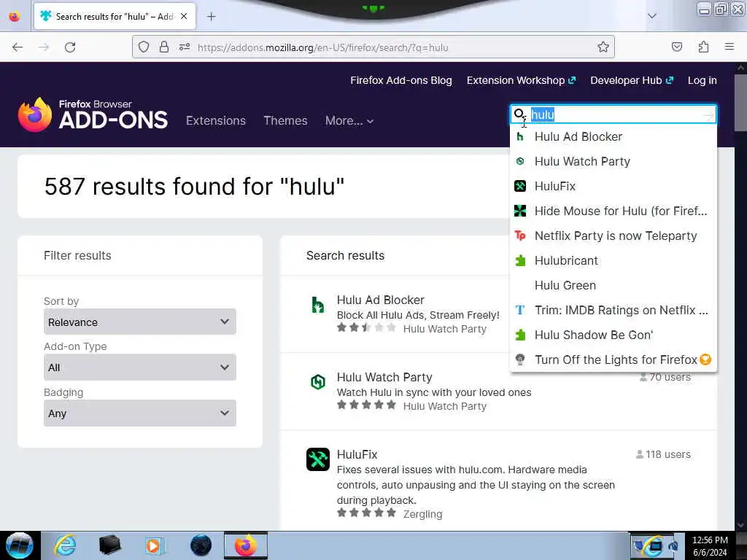Select Netflix Party is now Teleparty suggestion
Image resolution: width=747 pixels, height=560 pixels.
pyautogui.click(x=613, y=236)
